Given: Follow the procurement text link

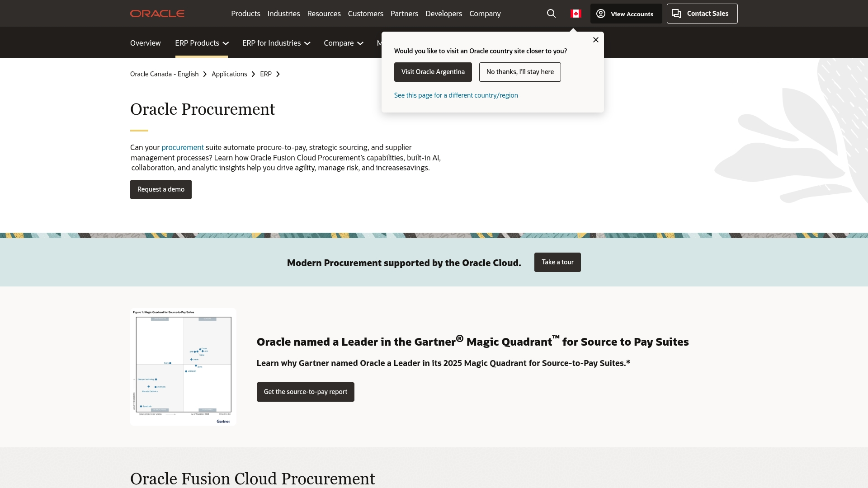Looking at the screenshot, I should [183, 147].
